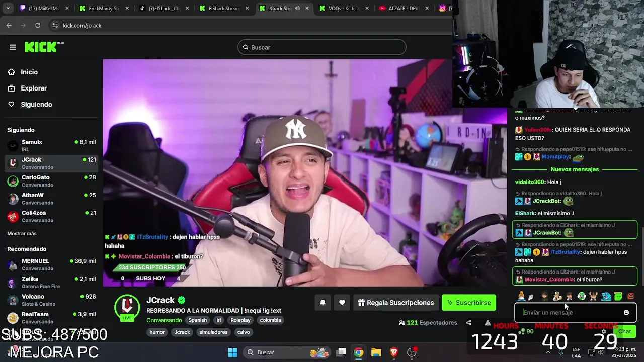Open the emoji picker in chat input
This screenshot has height=362, width=644.
[x=626, y=313]
